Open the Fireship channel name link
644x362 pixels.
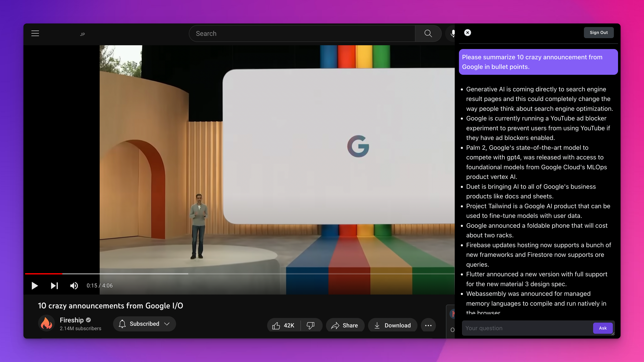pos(72,320)
